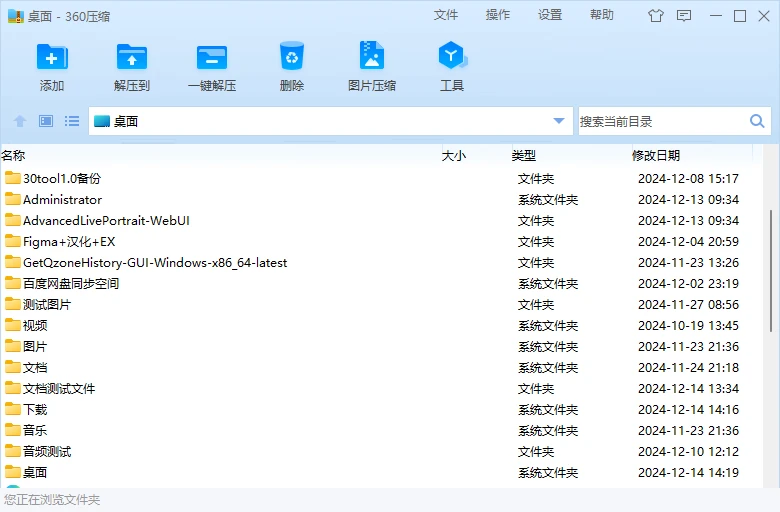Click 系统文件夹 type in Administrator row
780x512 pixels.
[x=548, y=200]
